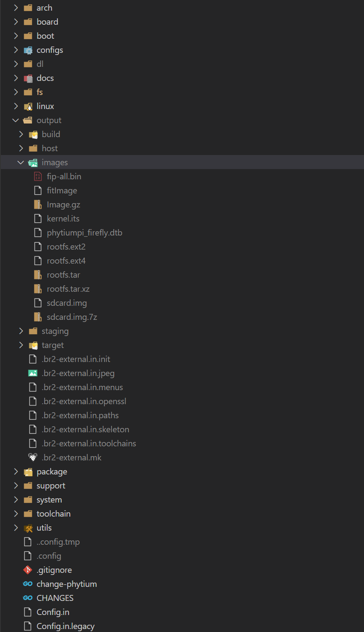Collapse the images folder
The width and height of the screenshot is (364, 632).
[20, 162]
